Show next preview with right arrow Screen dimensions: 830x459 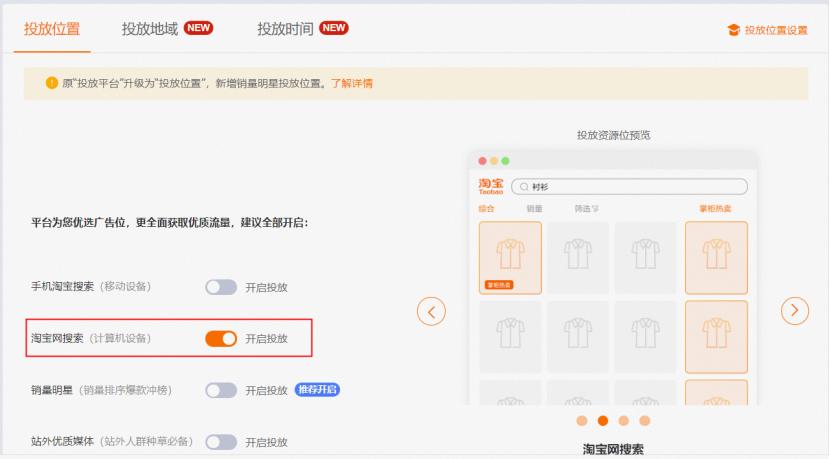pos(795,311)
